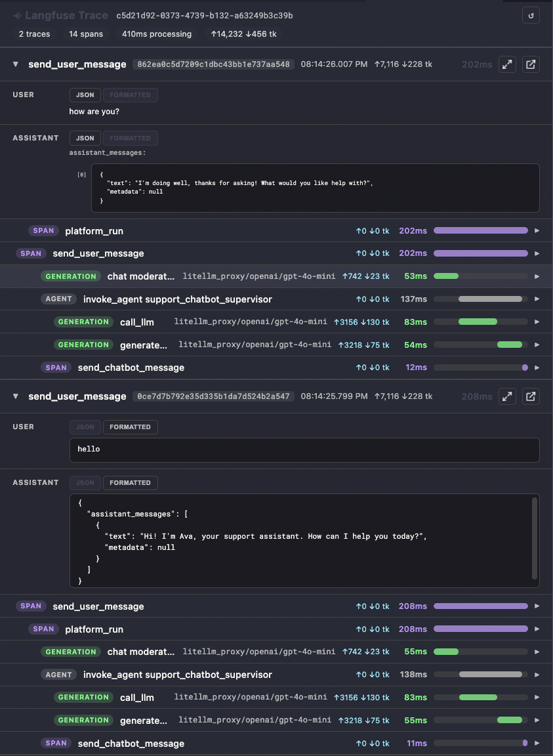
Task: Click the scrollbar in the Ava assistant JSON box
Action: 534,538
